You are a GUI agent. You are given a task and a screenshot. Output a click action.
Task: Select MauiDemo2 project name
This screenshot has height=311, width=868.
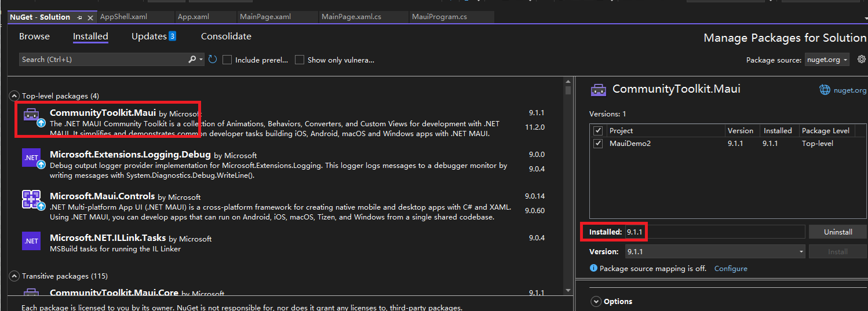pos(630,144)
